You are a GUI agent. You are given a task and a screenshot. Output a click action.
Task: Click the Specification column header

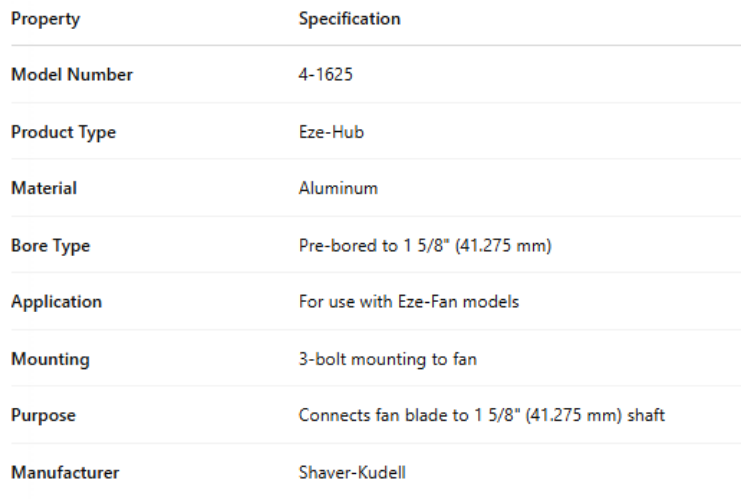(349, 19)
